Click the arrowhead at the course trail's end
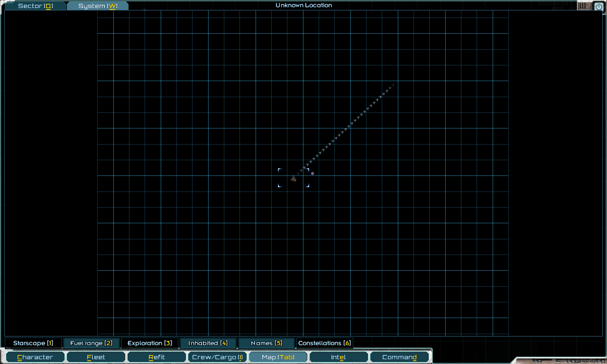The height and width of the screenshot is (364, 607). [x=393, y=85]
